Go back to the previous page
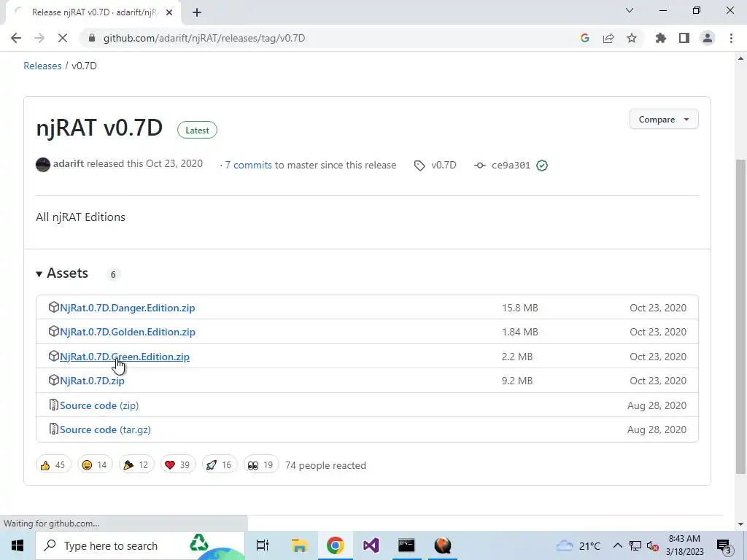 pos(16,38)
